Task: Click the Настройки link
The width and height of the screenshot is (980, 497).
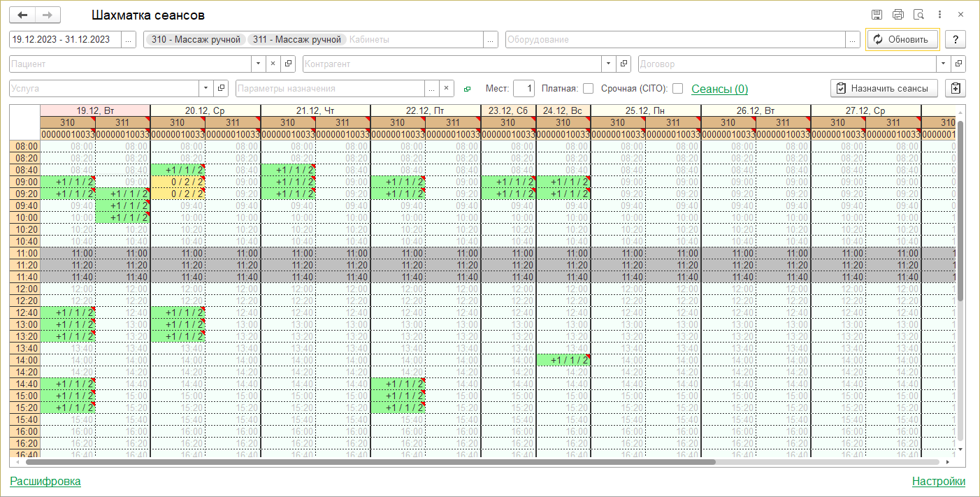Action: (x=938, y=481)
